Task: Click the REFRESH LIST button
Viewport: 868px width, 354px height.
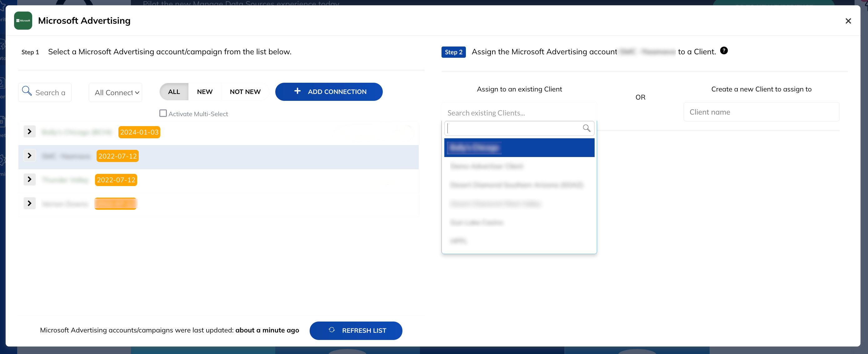Action: [356, 331]
